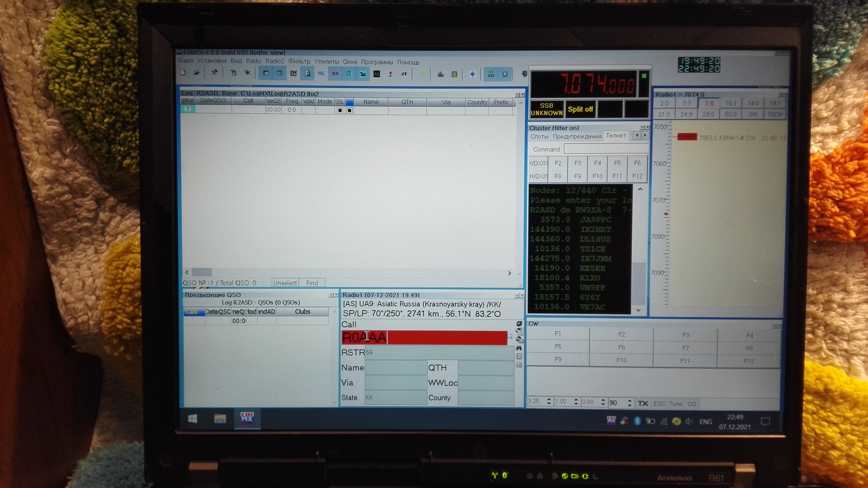Screen dimensions: 868x488
Task: Open the spectrum waveform toolbar icon
Action: (x=377, y=74)
